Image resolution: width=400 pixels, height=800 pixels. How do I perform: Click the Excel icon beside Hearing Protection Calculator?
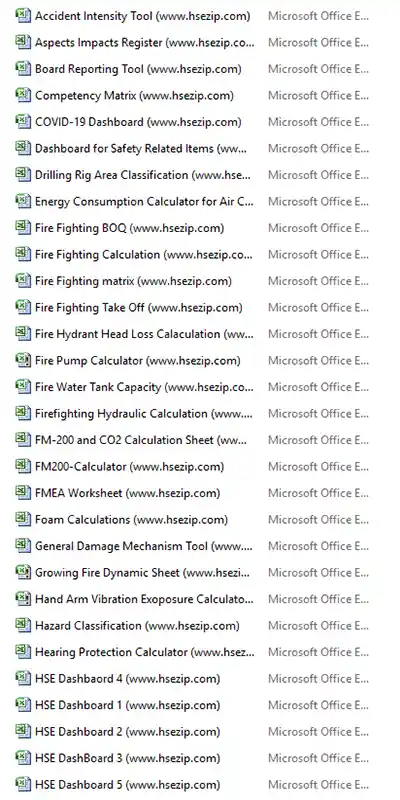[23, 653]
